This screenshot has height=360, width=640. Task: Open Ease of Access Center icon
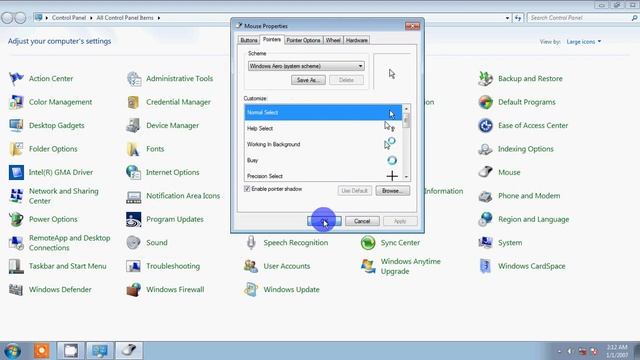pyautogui.click(x=485, y=125)
